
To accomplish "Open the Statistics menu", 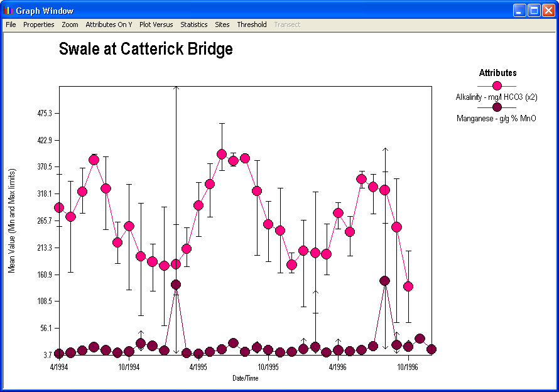I will tap(193, 24).
